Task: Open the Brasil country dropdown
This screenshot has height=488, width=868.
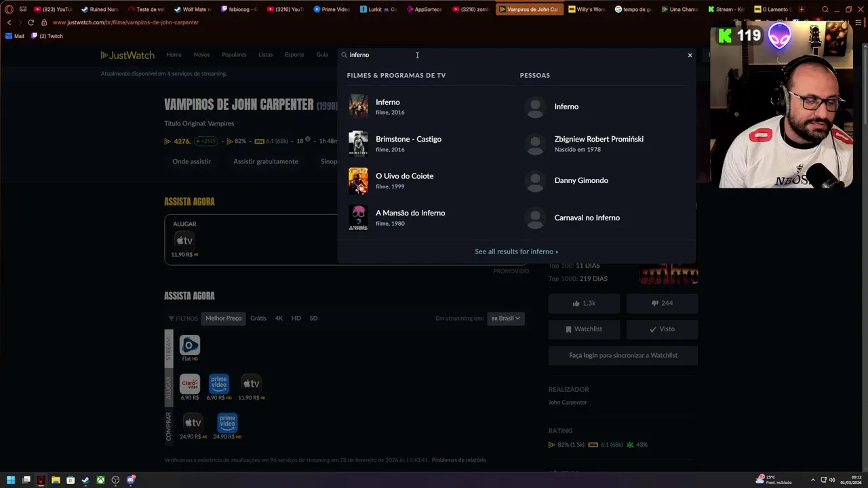Action: [506, 319]
